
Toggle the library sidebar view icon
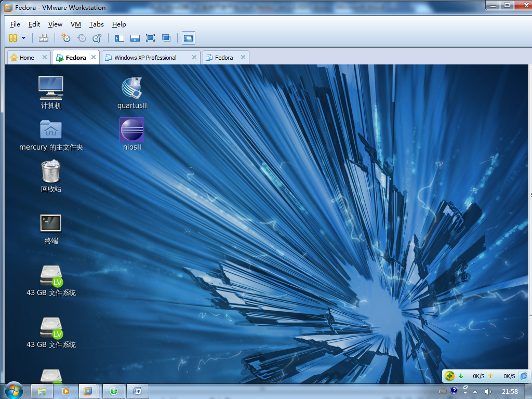[x=119, y=38]
